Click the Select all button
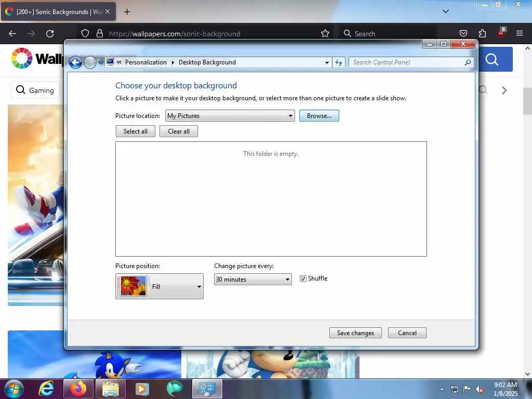The image size is (532, 399). (136, 131)
